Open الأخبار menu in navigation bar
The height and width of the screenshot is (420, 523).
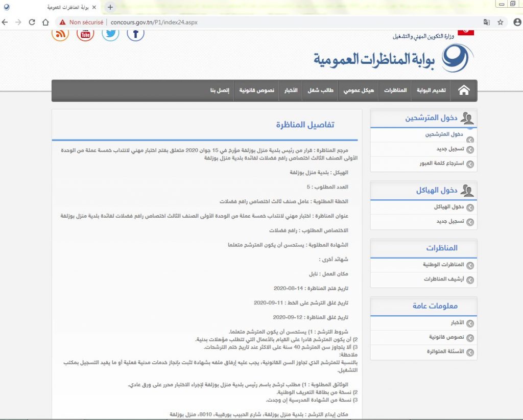click(x=291, y=90)
